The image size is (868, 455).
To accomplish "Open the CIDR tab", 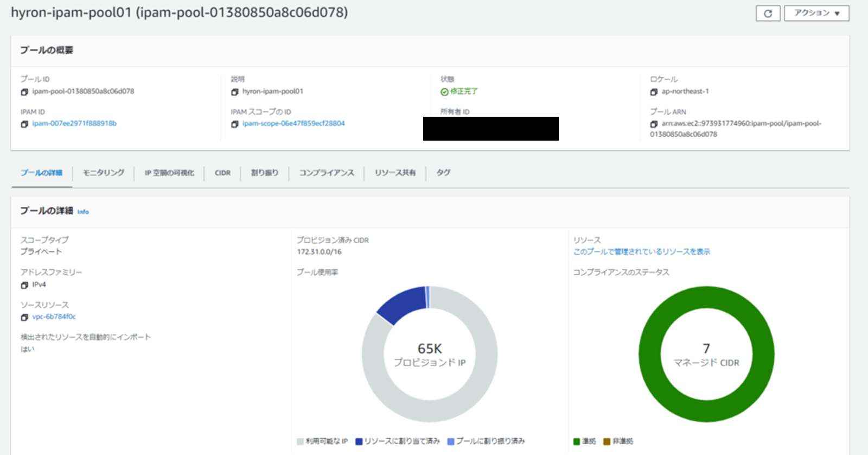I will [222, 173].
